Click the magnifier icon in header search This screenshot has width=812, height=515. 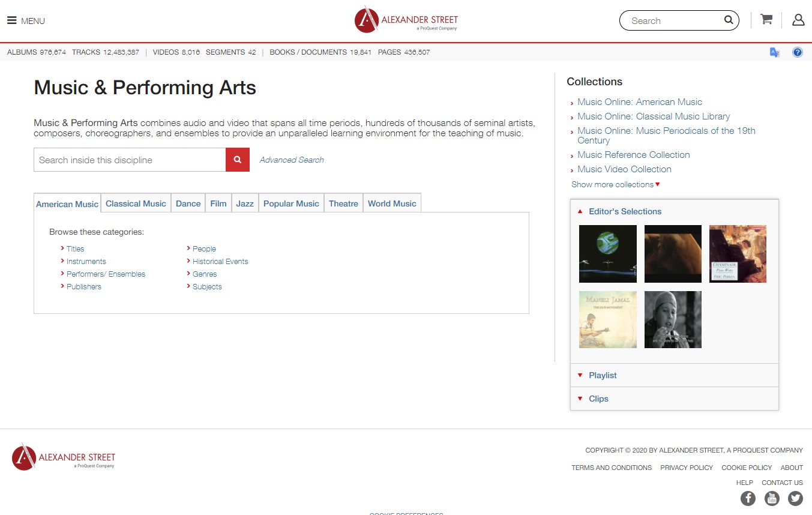[x=729, y=20]
